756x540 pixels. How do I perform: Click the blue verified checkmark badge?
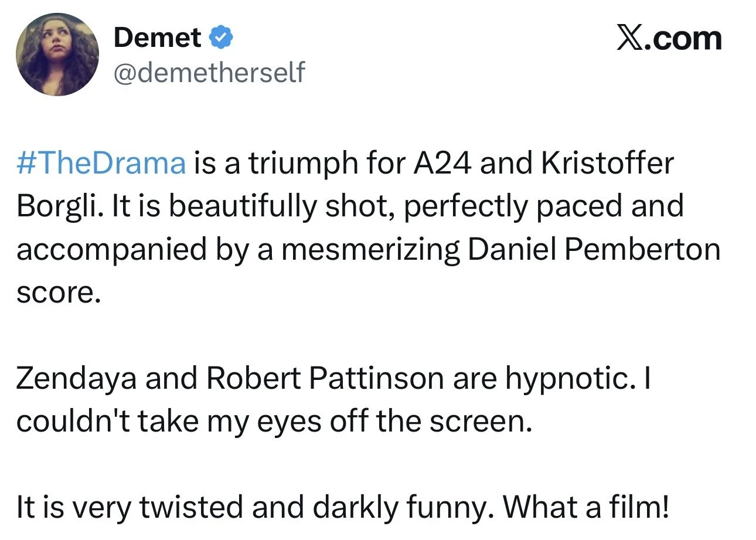(x=222, y=39)
